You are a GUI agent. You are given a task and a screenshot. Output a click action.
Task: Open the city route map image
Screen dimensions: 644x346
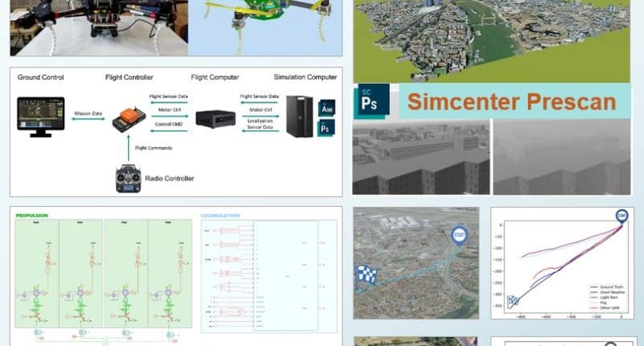click(416, 263)
